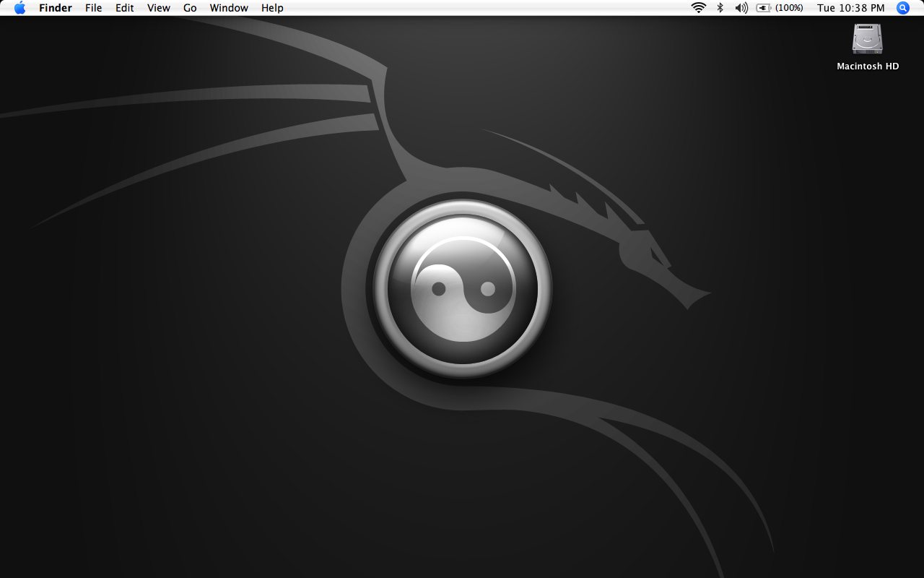The width and height of the screenshot is (924, 578).
Task: Open the Go menu
Action: pos(190,8)
